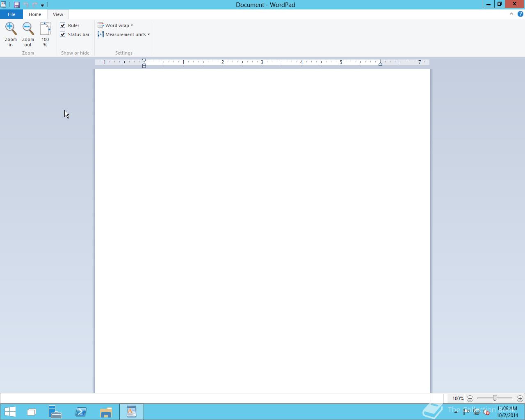Viewport: 525px width, 420px height.
Task: Click the right indent marker on ruler
Action: tap(380, 64)
